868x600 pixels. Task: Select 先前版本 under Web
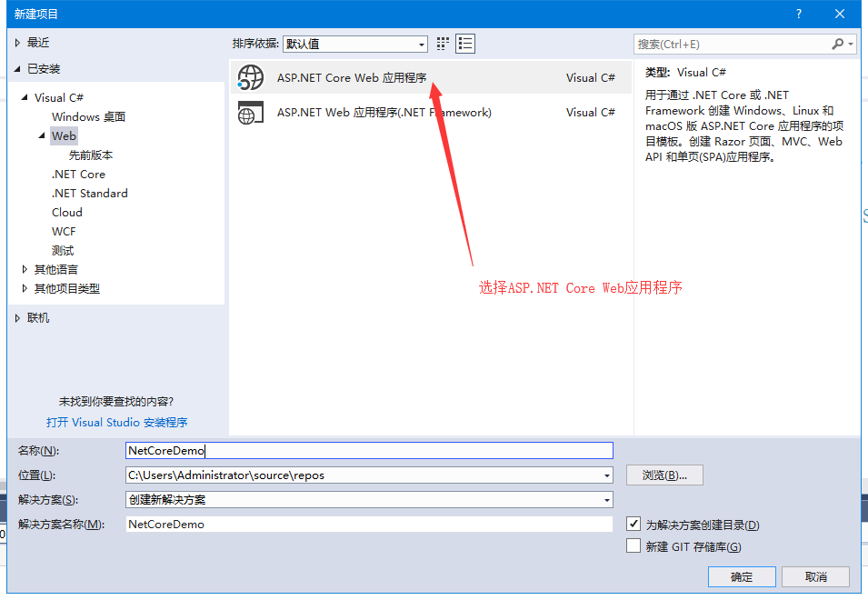coord(91,155)
